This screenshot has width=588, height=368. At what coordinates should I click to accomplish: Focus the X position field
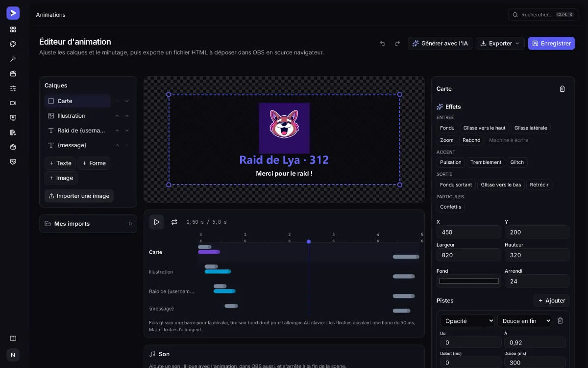pos(469,232)
